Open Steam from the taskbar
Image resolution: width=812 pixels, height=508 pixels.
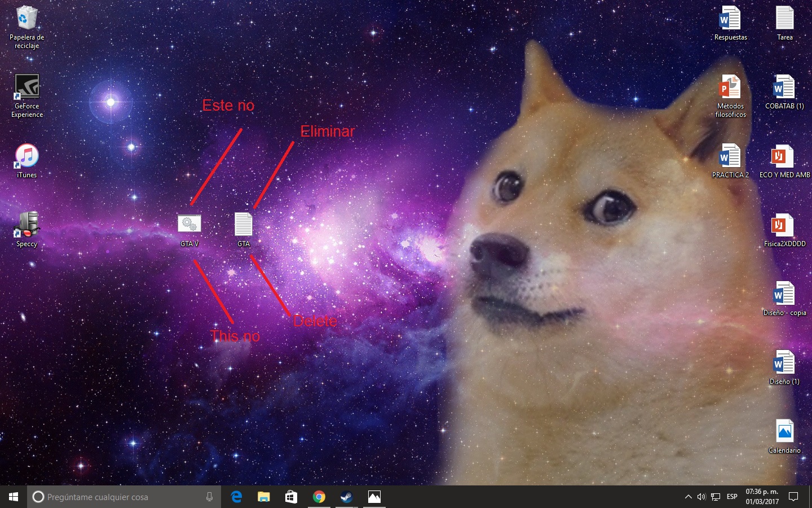tap(346, 497)
